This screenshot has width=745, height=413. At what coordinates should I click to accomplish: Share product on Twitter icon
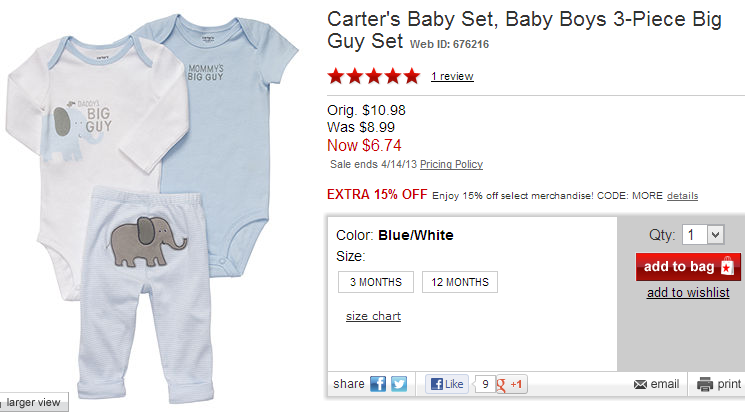tap(399, 384)
